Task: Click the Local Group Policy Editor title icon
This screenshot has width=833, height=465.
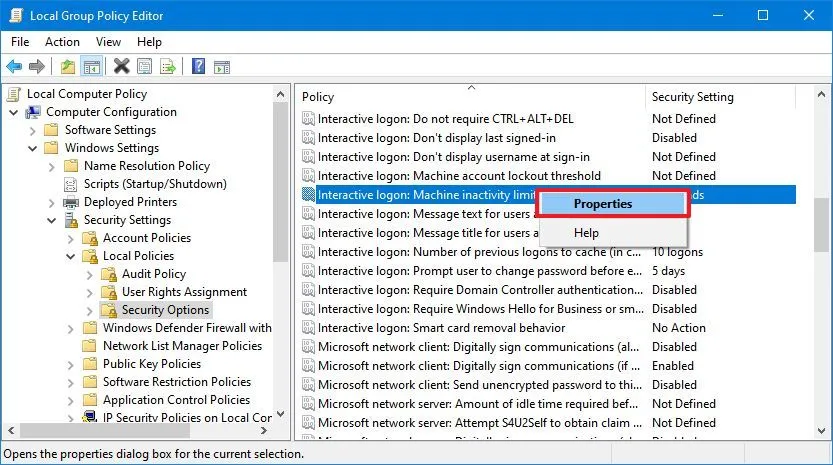Action: coord(16,15)
